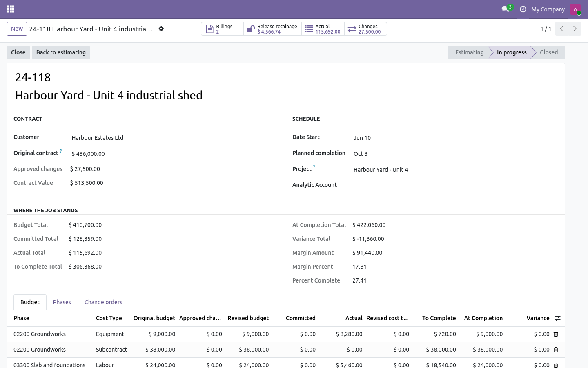This screenshot has width=588, height=368.
Task: Click the Margin Amount $ 91,440.00 value
Action: click(367, 253)
